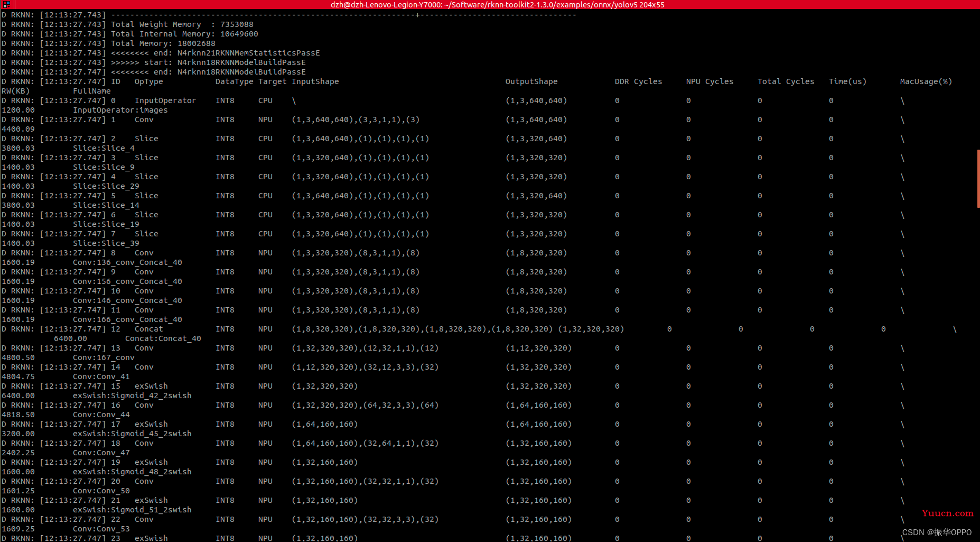Click input shape '(1,32,160,160),(32,32,3,3),(32)'

coord(365,519)
